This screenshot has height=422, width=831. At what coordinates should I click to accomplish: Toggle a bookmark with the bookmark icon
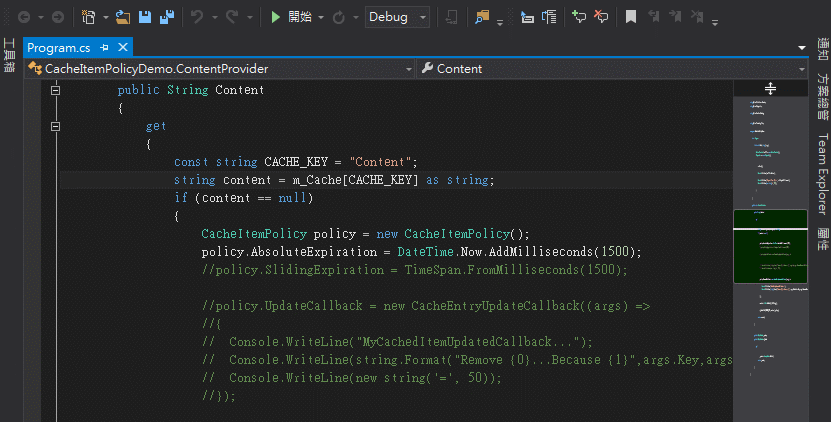click(x=631, y=17)
